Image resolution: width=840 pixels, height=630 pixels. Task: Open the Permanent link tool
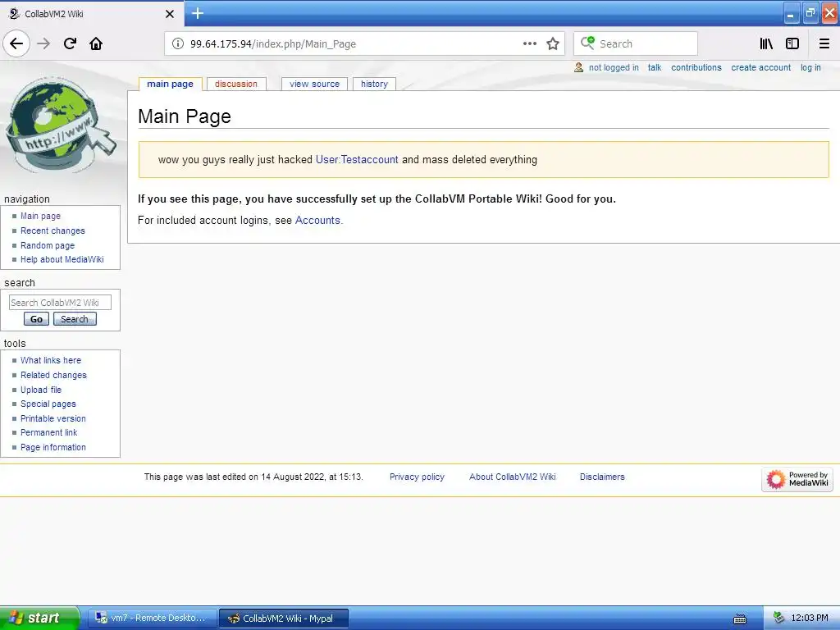pos(48,433)
